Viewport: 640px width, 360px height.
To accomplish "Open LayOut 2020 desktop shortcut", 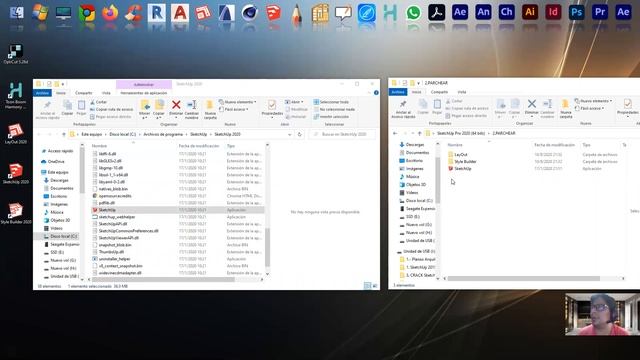I will pyautogui.click(x=16, y=134).
